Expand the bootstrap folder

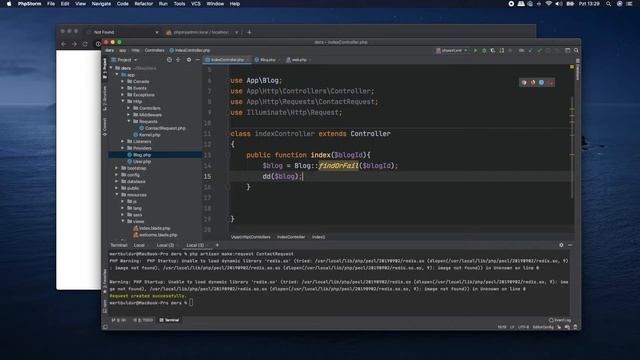116,168
